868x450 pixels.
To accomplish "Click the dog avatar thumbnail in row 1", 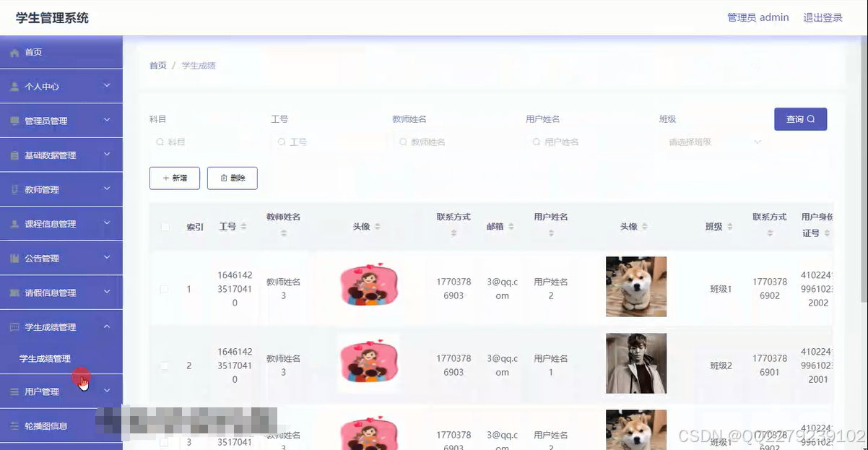I will click(635, 286).
